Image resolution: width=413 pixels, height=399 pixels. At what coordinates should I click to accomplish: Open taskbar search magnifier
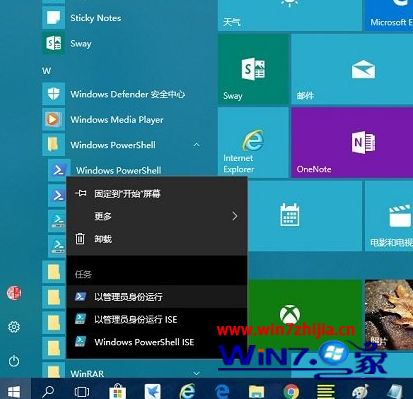point(48,392)
